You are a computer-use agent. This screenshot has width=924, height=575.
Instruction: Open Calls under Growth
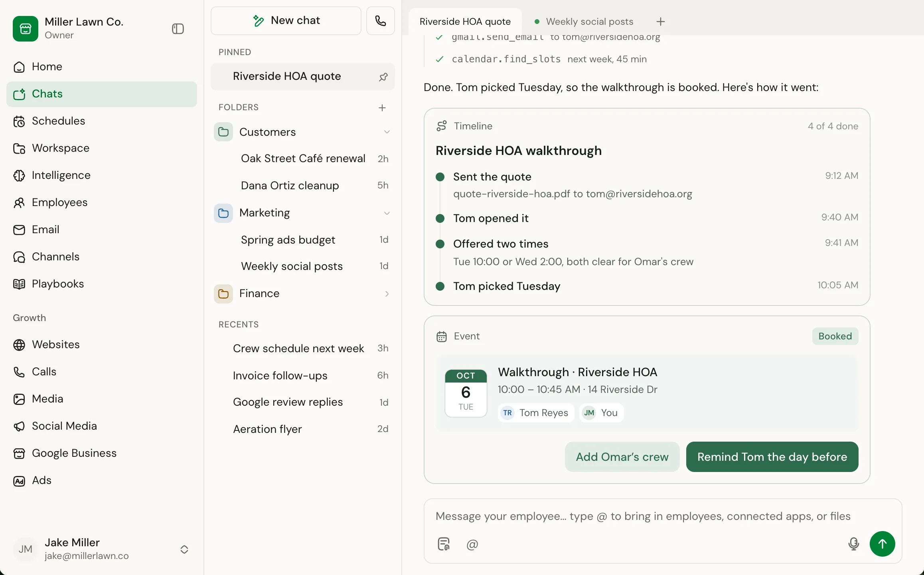102,372
